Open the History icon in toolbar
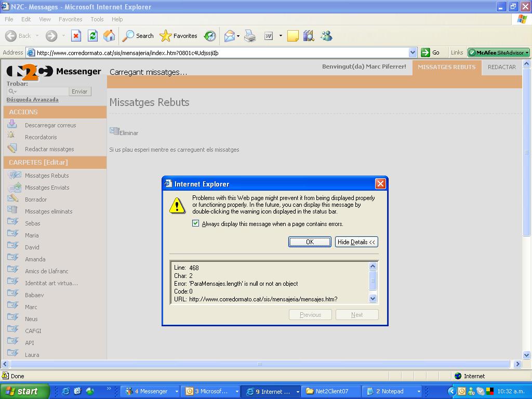Screen dimensions: 532x399 pos(210,36)
